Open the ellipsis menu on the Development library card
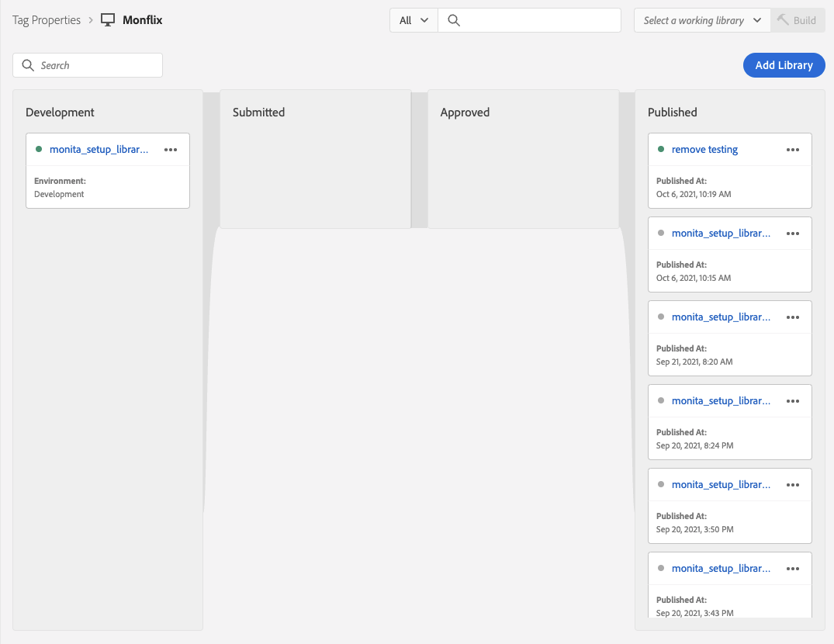Viewport: 834px width, 644px height. coord(171,150)
